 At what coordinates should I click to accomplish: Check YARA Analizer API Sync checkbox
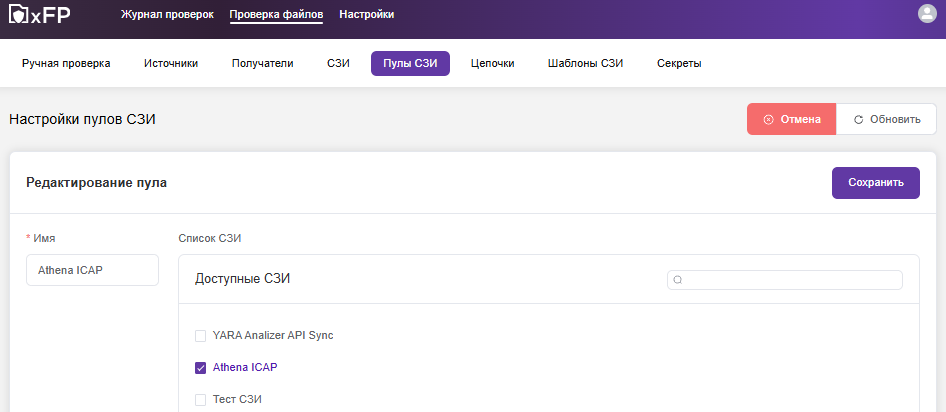(200, 336)
